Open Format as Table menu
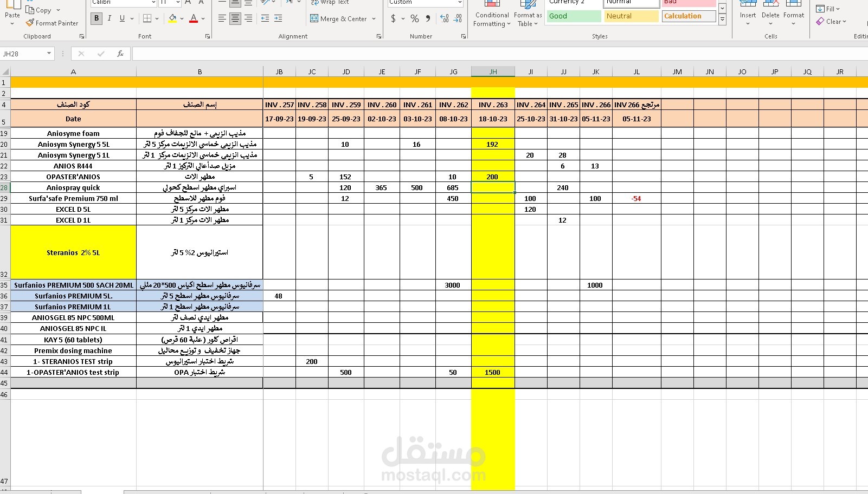Image resolution: width=868 pixels, height=494 pixels. click(528, 15)
